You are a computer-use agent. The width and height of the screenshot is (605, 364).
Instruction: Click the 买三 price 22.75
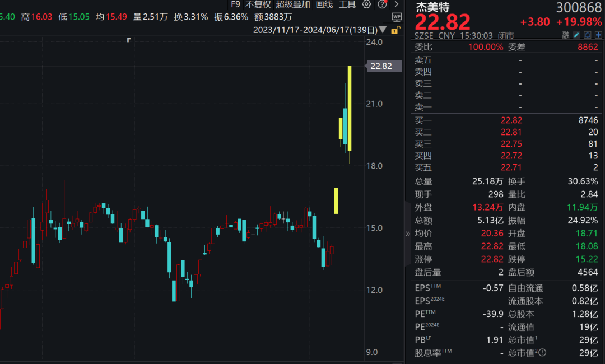tap(511, 144)
